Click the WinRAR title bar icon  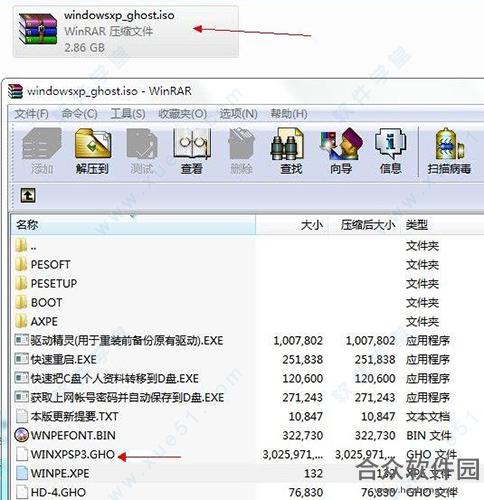(15, 91)
